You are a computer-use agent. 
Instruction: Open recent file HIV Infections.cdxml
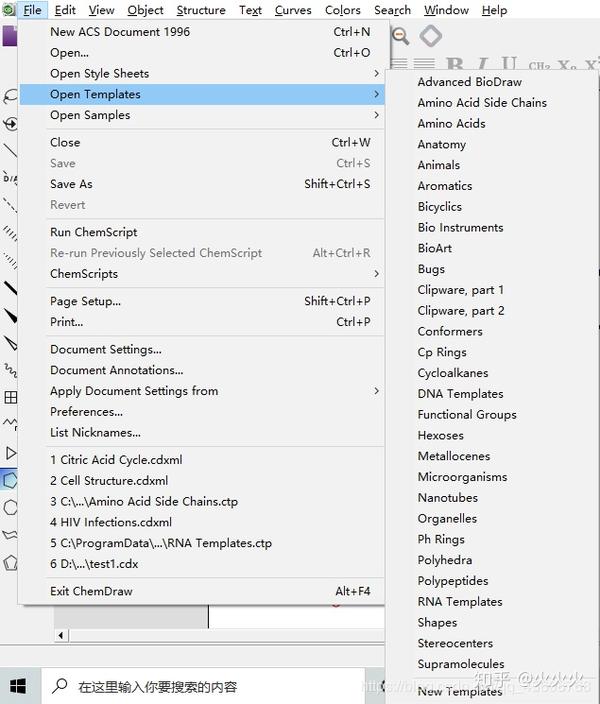[x=201, y=522]
